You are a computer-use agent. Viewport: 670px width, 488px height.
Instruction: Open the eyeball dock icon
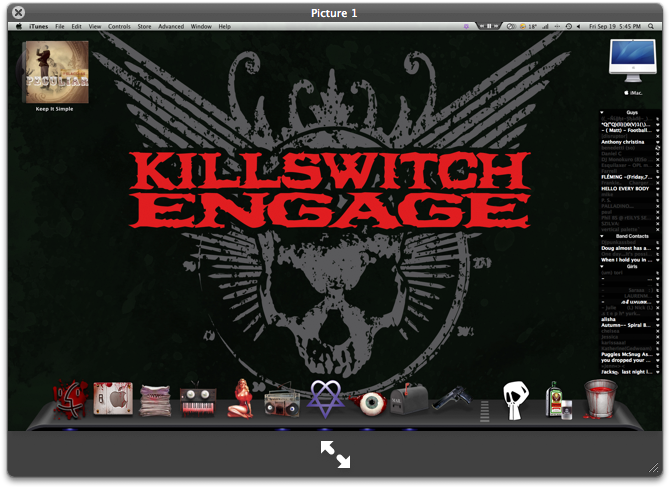[368, 403]
